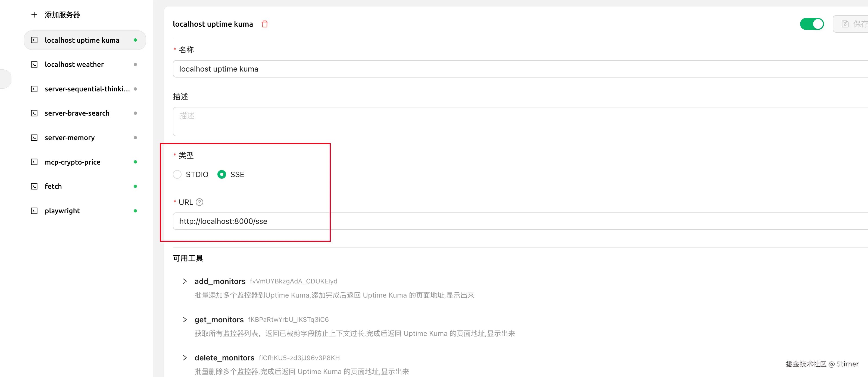This screenshot has height=377, width=868.
Task: Toggle the server enabled switch off
Action: point(811,24)
